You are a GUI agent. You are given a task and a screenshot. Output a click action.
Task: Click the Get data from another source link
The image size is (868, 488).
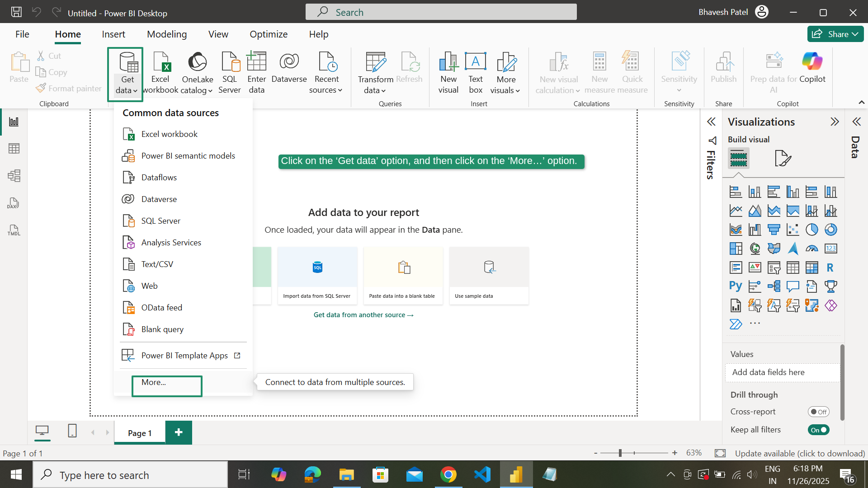363,314
